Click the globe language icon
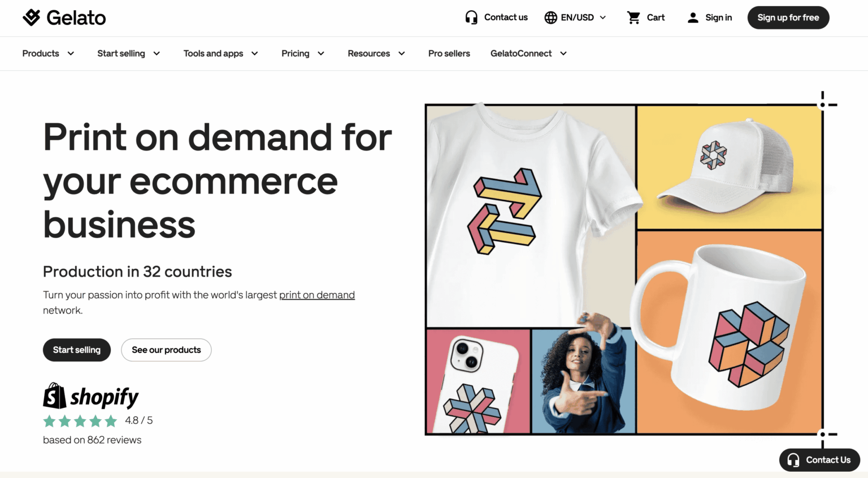Image resolution: width=868 pixels, height=478 pixels. (550, 18)
